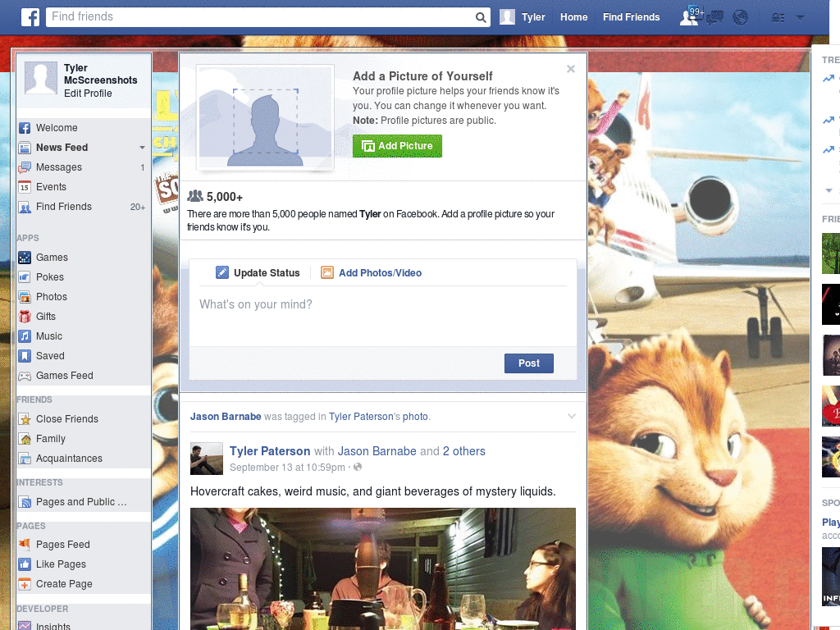The height and width of the screenshot is (630, 840).
Task: Close the Add a Picture prompt
Action: click(x=571, y=69)
